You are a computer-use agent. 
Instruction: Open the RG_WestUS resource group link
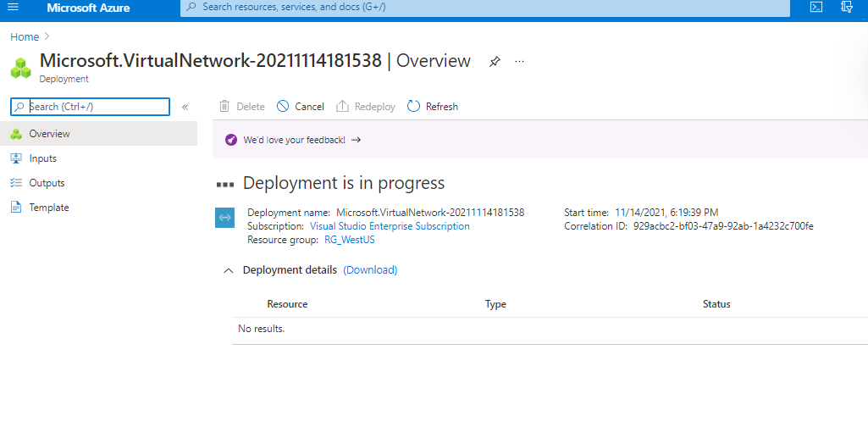[x=349, y=240]
